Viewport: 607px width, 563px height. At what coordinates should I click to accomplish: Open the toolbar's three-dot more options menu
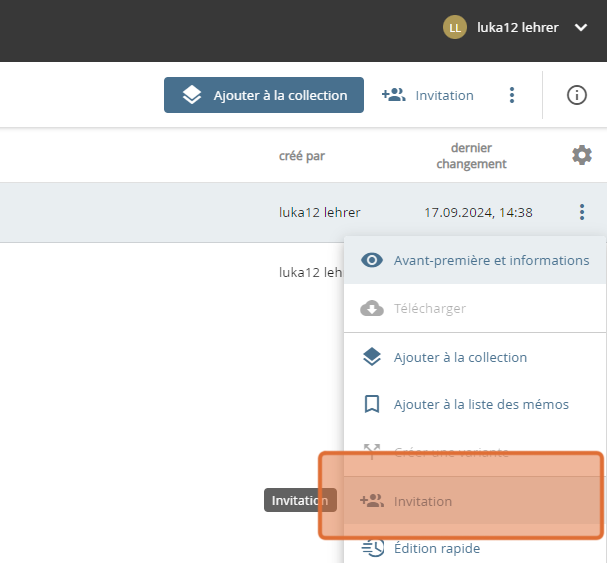click(x=512, y=95)
